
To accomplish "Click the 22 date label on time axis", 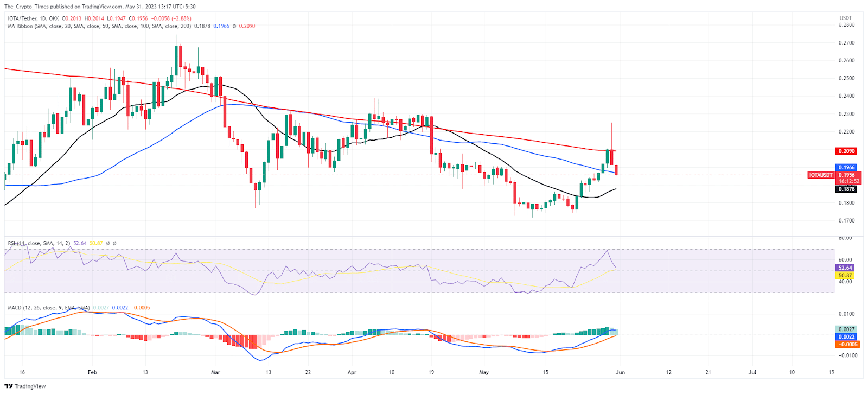I will pyautogui.click(x=308, y=372).
